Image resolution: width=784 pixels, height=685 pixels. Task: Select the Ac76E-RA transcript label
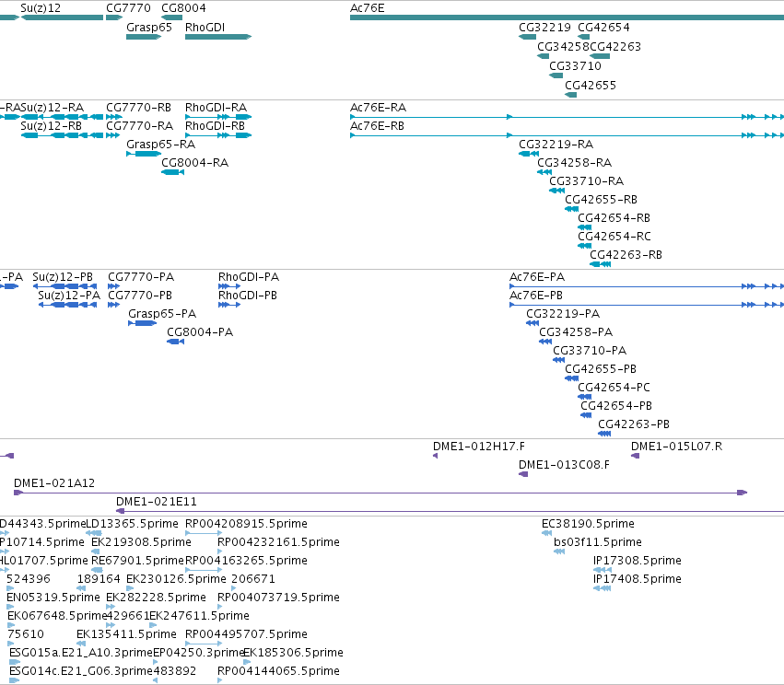coord(378,108)
